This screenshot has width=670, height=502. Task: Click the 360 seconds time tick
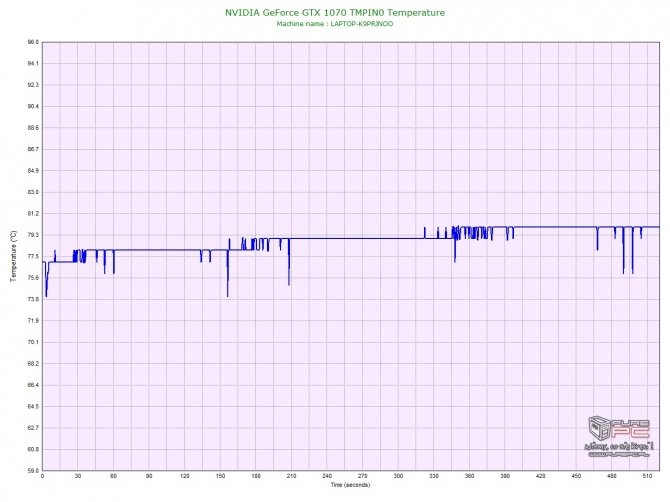(x=469, y=476)
